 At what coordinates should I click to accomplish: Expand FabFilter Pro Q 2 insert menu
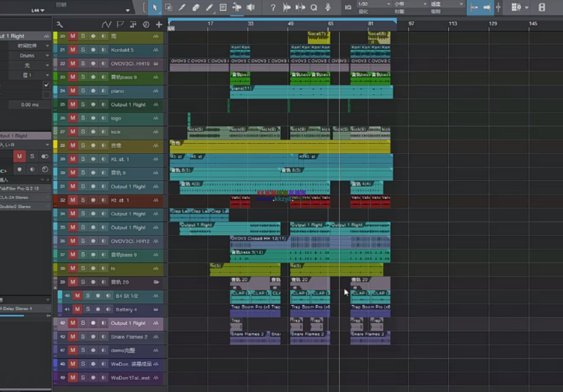[x=47, y=188]
